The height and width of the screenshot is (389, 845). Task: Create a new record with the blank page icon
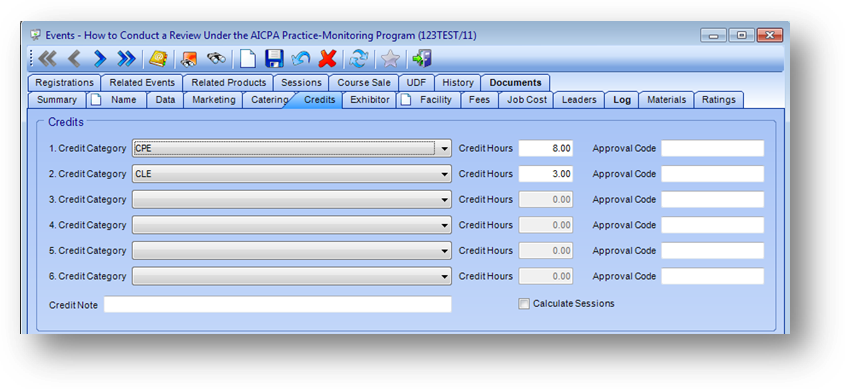pyautogui.click(x=247, y=59)
